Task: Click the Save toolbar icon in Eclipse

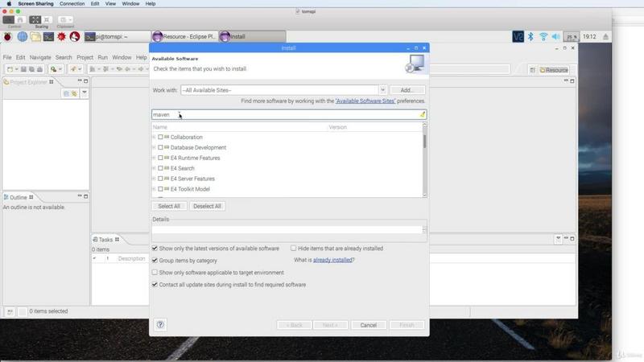Action: point(23,69)
